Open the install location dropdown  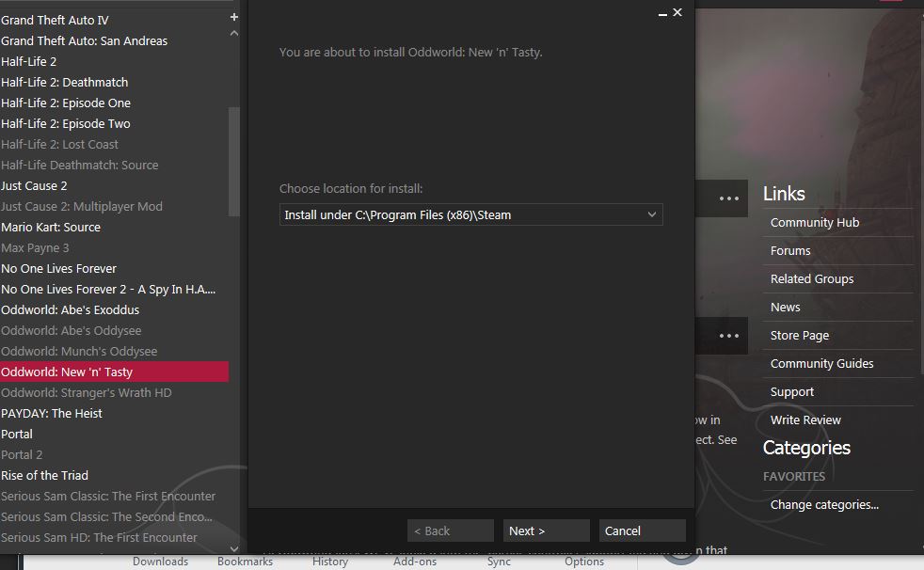tap(470, 214)
